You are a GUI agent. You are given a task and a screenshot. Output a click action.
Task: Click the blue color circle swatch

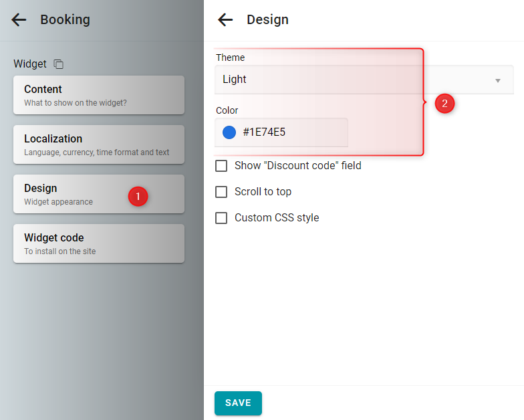coord(229,132)
